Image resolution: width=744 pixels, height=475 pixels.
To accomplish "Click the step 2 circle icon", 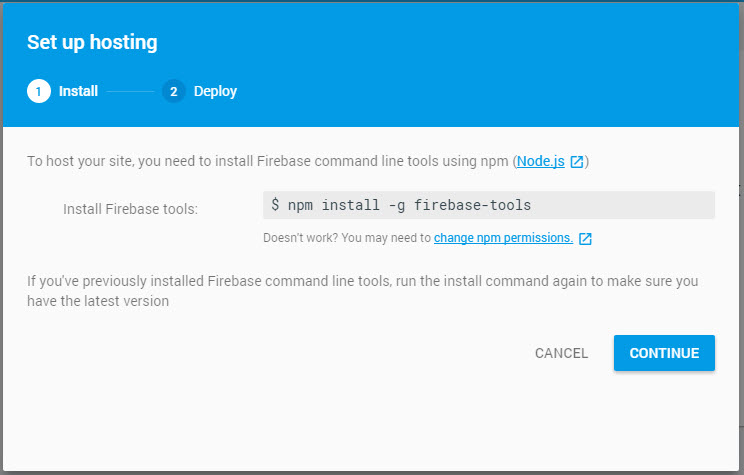I will [x=174, y=91].
